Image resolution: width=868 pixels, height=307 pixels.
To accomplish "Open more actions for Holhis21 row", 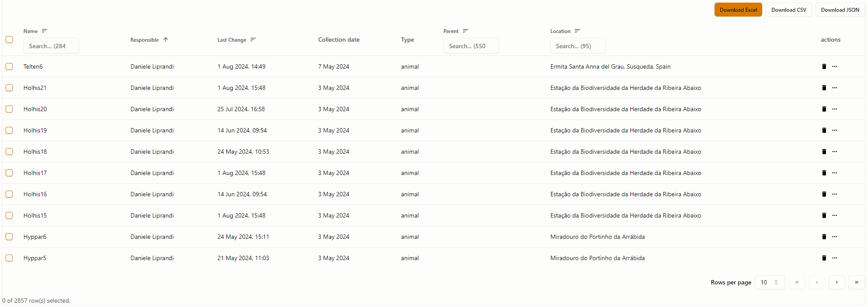I will pyautogui.click(x=835, y=88).
